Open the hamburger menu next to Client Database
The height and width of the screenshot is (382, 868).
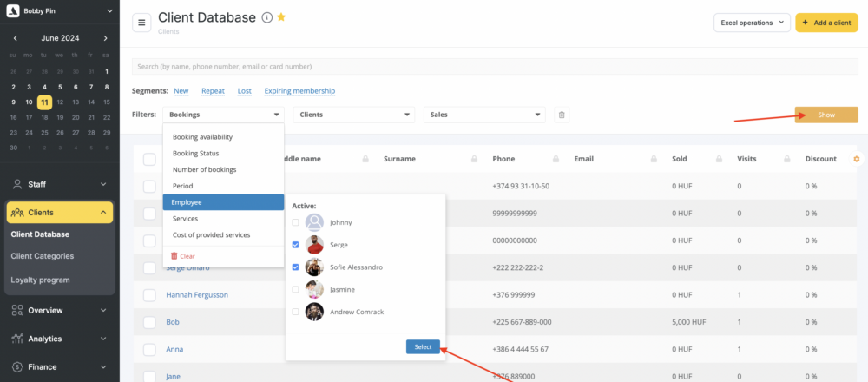[x=141, y=23]
